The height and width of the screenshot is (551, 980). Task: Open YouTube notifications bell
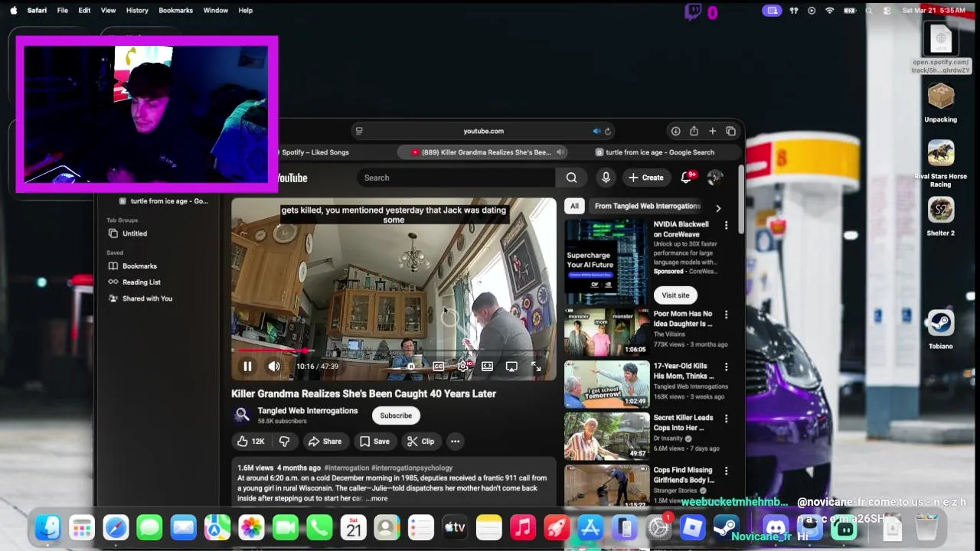[687, 178]
